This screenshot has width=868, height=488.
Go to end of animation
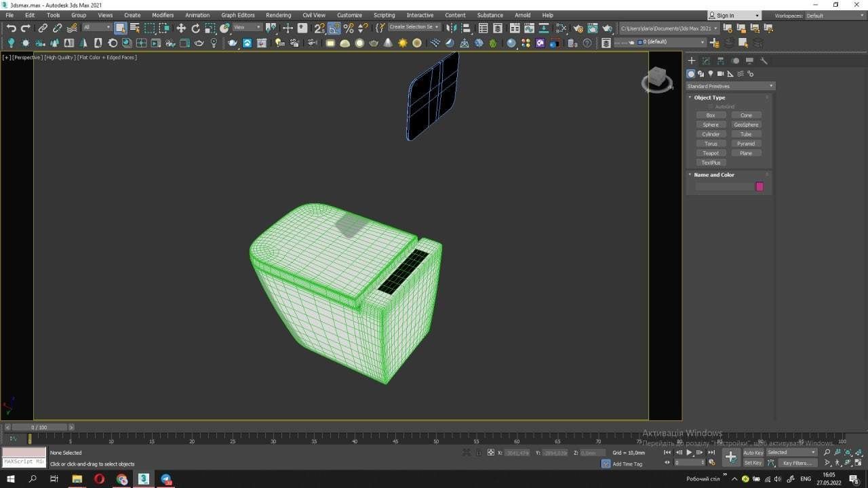click(711, 452)
